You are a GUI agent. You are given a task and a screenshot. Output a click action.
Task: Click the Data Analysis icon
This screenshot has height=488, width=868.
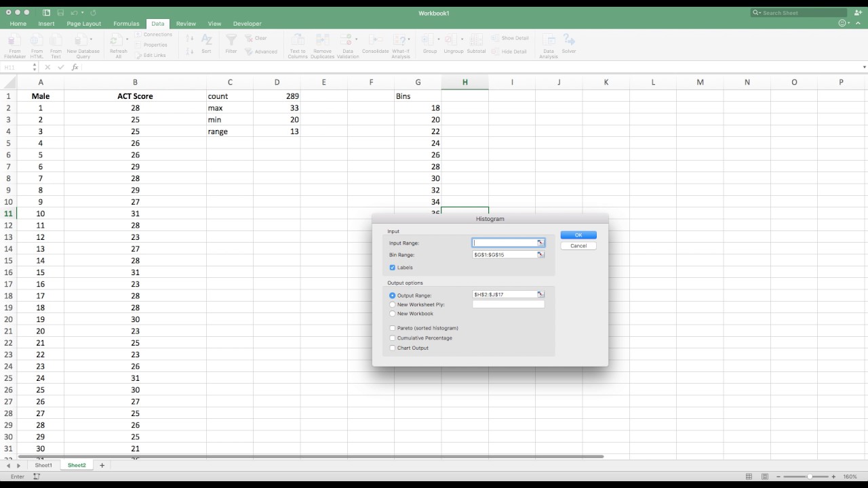click(548, 41)
